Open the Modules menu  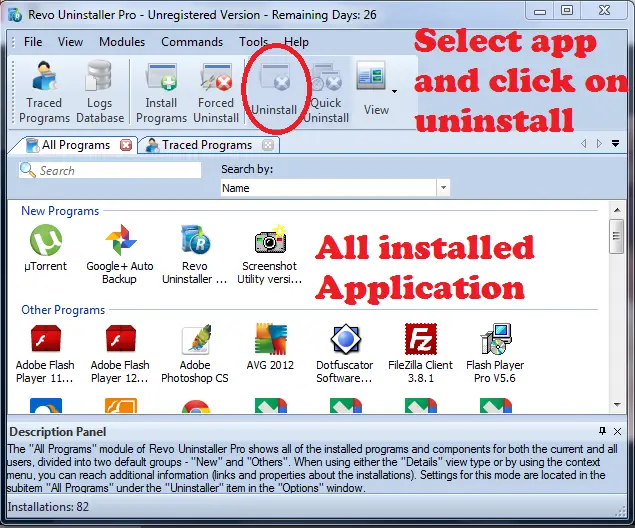coord(122,42)
